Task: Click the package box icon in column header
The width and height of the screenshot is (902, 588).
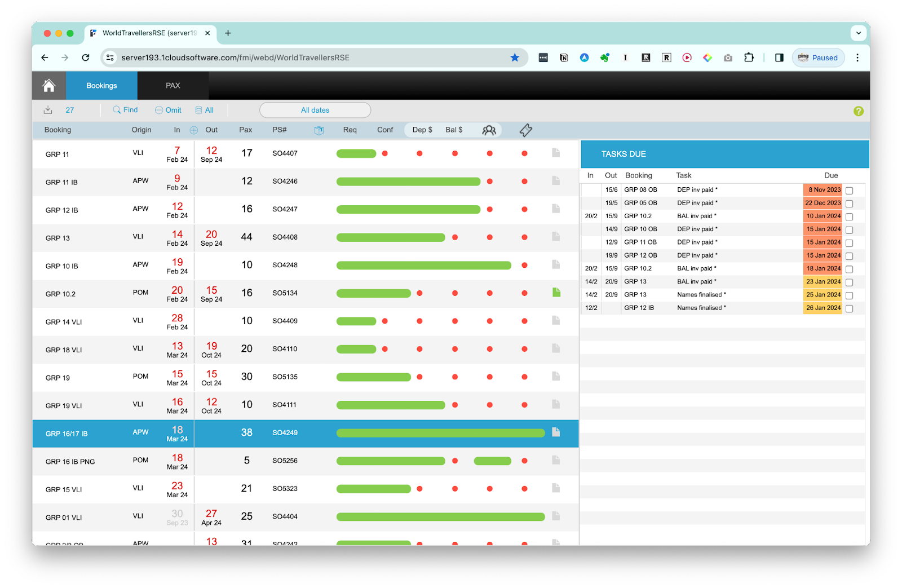Action: tap(319, 130)
